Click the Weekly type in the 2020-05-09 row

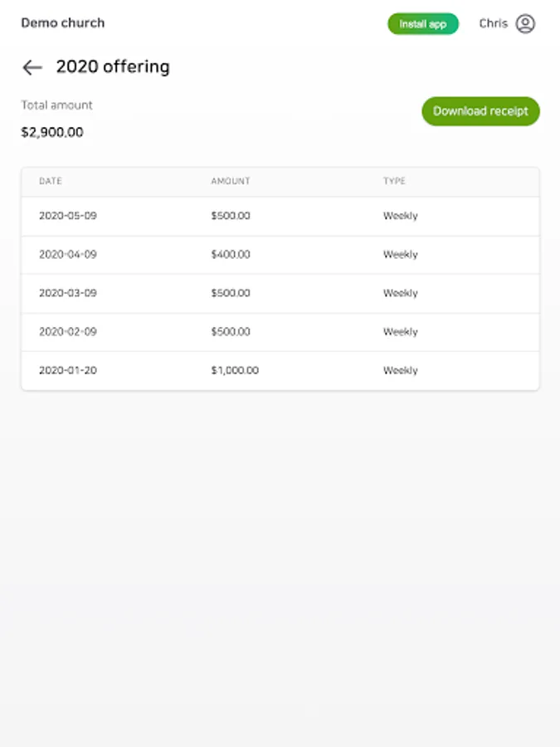[x=400, y=216]
